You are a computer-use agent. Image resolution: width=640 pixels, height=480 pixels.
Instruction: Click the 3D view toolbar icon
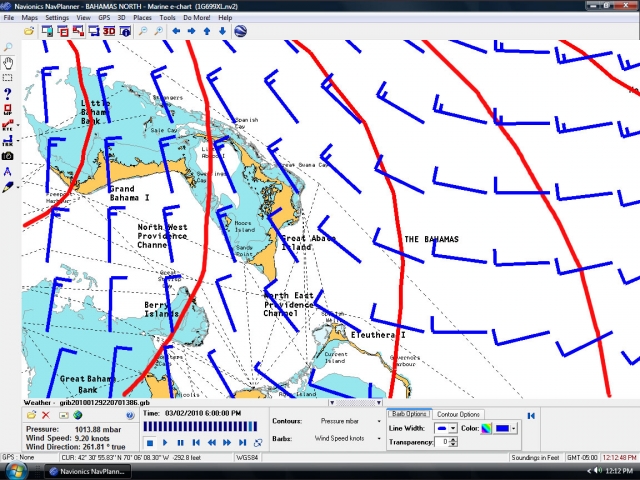point(109,31)
